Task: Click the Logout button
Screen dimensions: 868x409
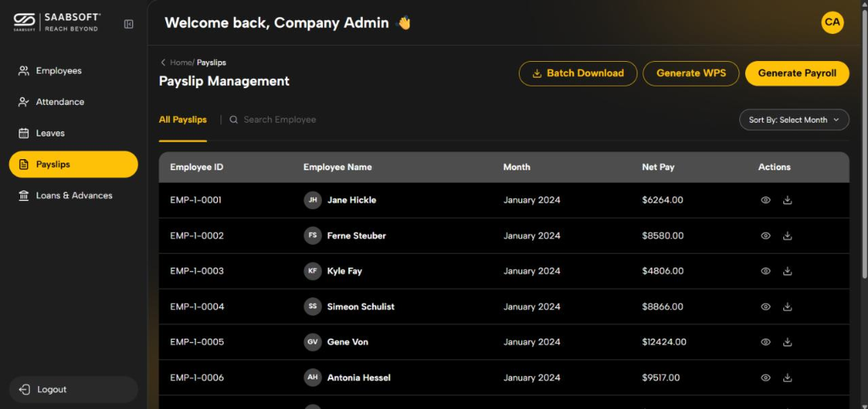Action: tap(74, 390)
